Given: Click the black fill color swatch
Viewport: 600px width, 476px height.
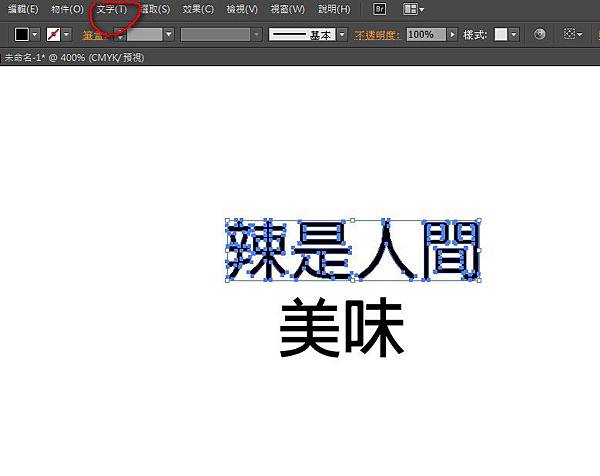Looking at the screenshot, I should [x=21, y=34].
